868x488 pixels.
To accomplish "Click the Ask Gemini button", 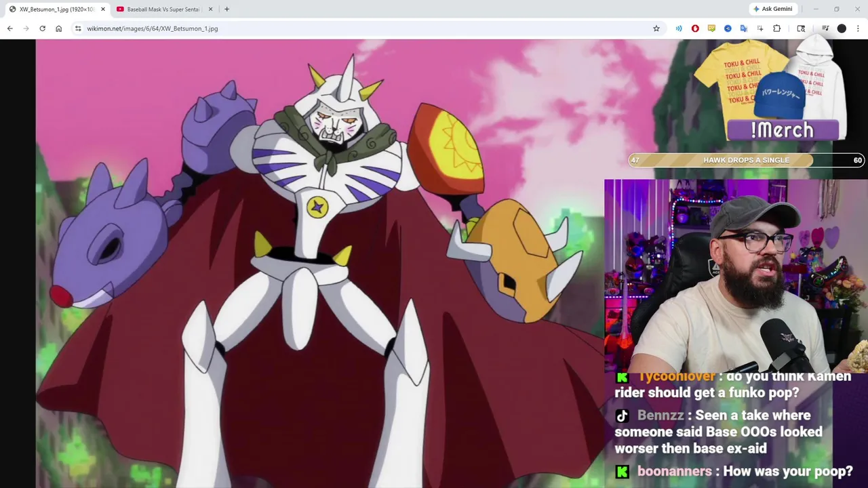I will click(772, 9).
